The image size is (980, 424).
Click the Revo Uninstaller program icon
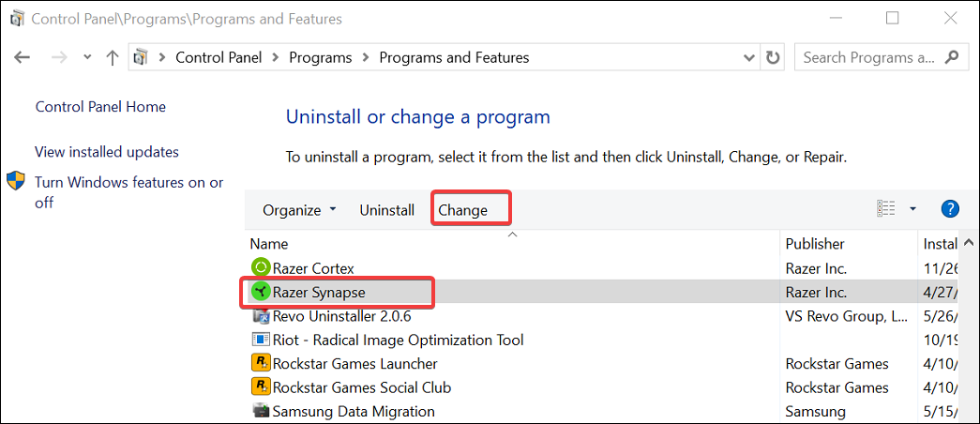pyautogui.click(x=261, y=316)
